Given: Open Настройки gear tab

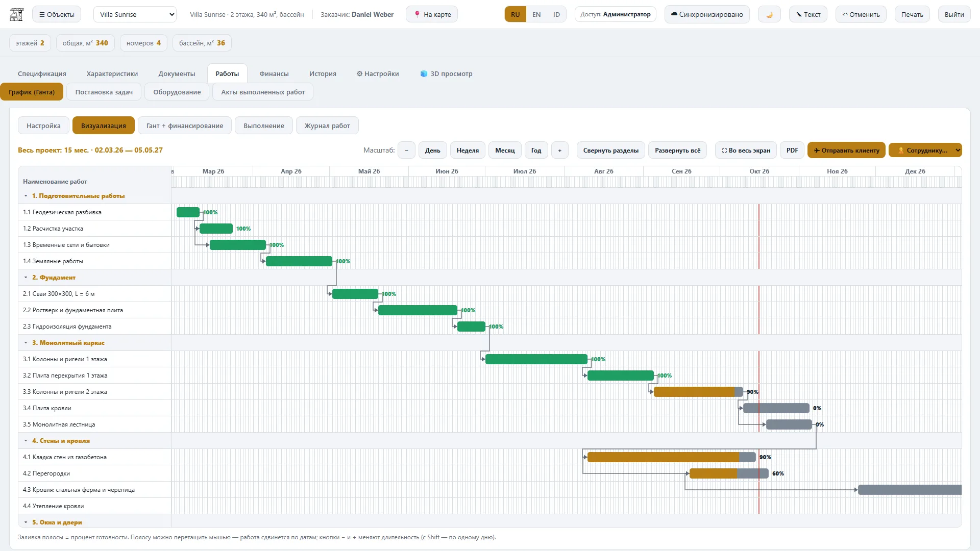Looking at the screenshot, I should [x=378, y=73].
